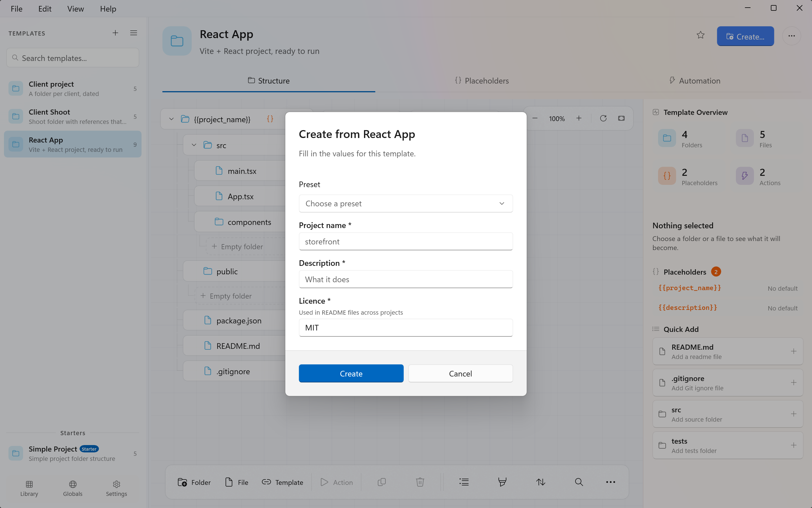Open the templates list menu icon
This screenshot has width=812, height=508.
(134, 33)
